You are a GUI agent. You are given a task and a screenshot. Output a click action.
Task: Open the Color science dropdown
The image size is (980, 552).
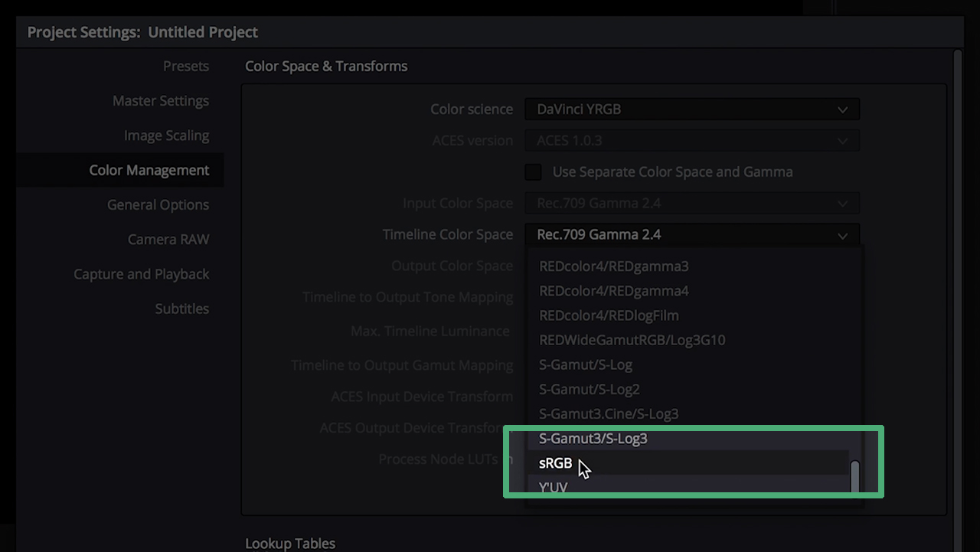coord(691,109)
